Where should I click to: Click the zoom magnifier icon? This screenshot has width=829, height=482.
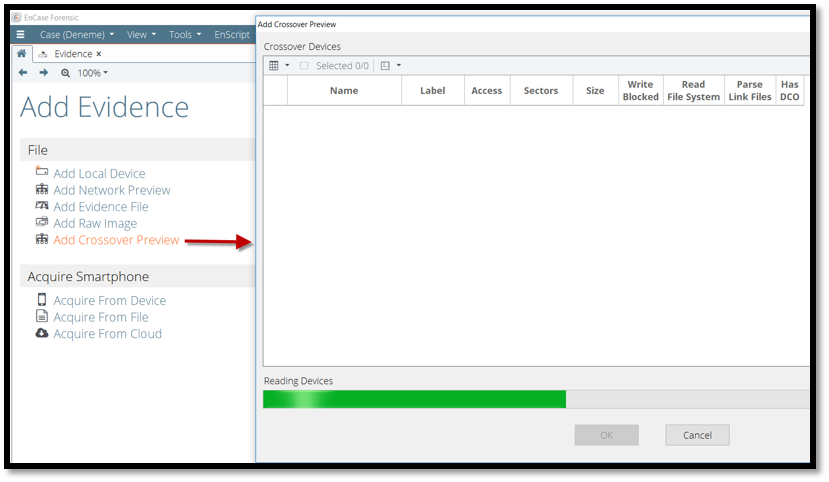(x=66, y=73)
